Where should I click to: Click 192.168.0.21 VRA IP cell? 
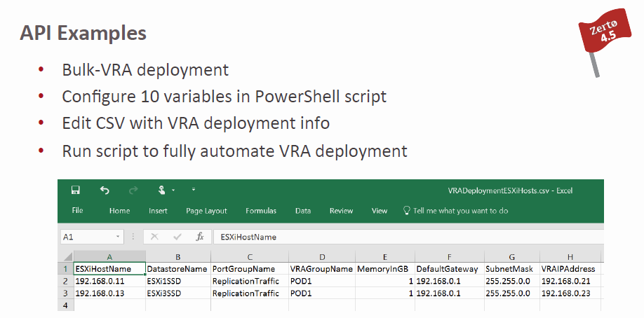pos(570,281)
